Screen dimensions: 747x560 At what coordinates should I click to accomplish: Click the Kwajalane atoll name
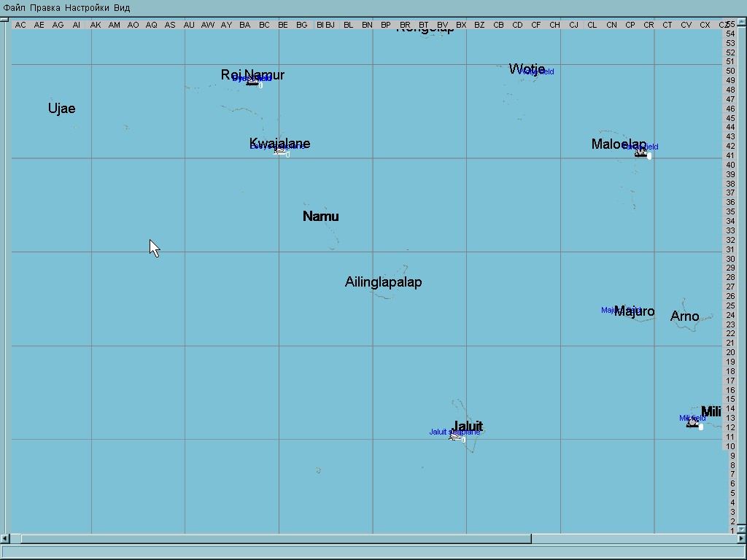point(279,144)
